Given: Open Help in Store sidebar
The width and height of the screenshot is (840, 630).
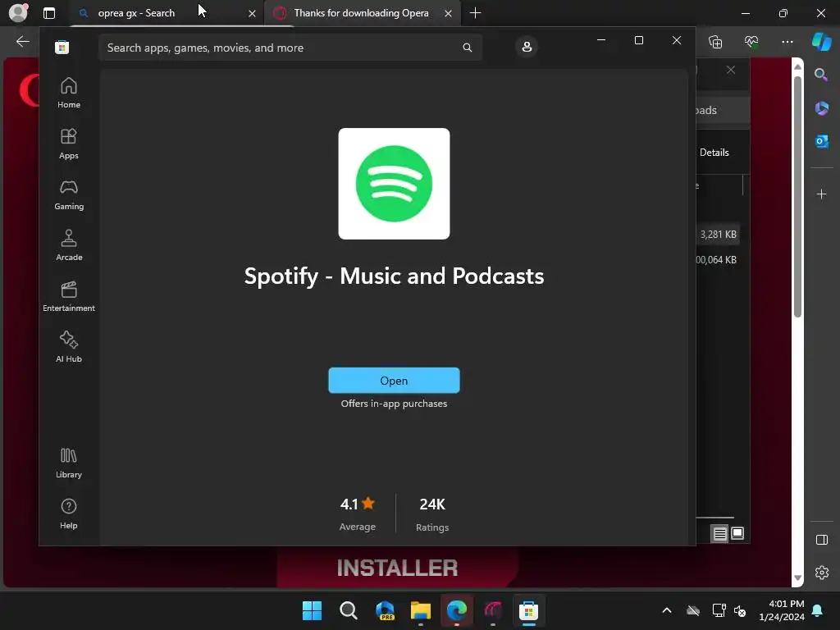Looking at the screenshot, I should pyautogui.click(x=69, y=514).
